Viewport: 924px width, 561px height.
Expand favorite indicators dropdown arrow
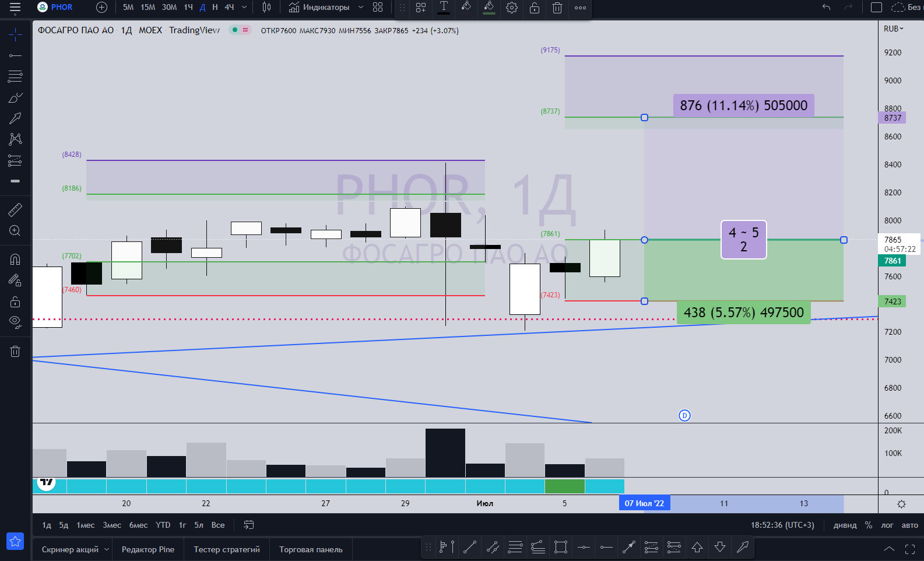point(360,8)
